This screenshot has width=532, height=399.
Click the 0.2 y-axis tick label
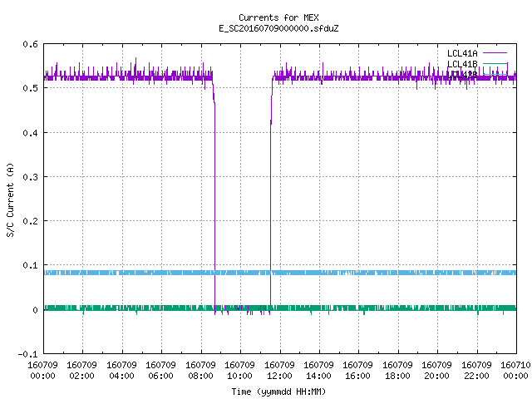click(x=30, y=221)
